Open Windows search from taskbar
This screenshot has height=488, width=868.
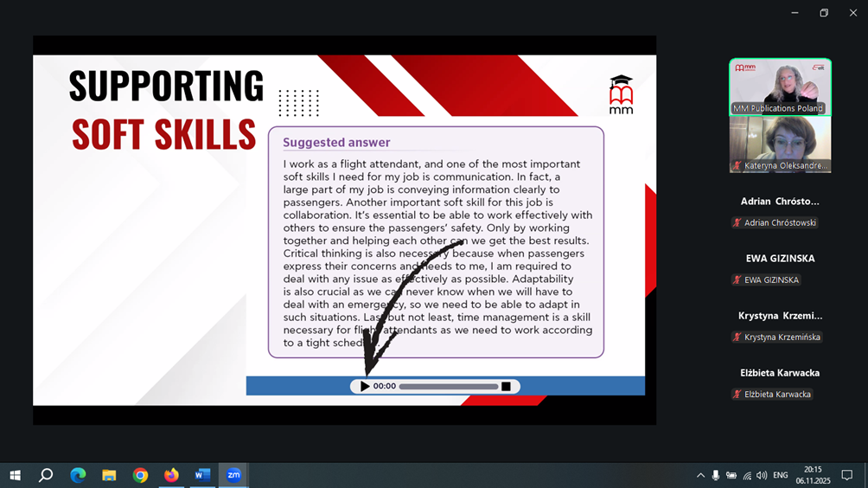tap(46, 475)
